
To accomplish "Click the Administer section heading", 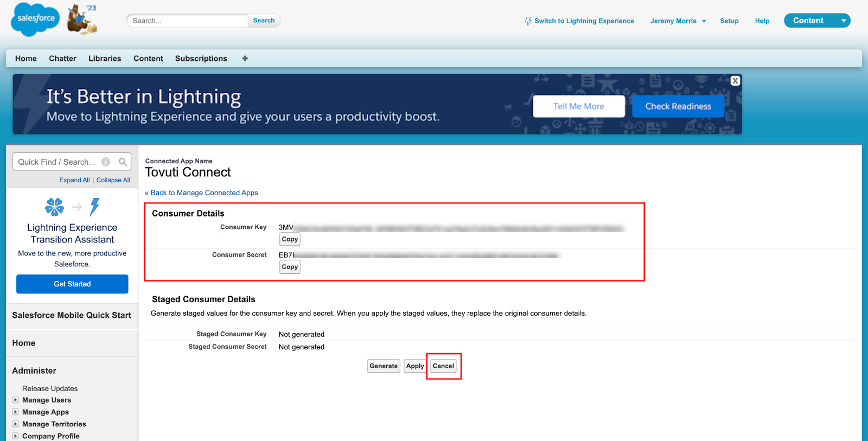I will pos(34,370).
